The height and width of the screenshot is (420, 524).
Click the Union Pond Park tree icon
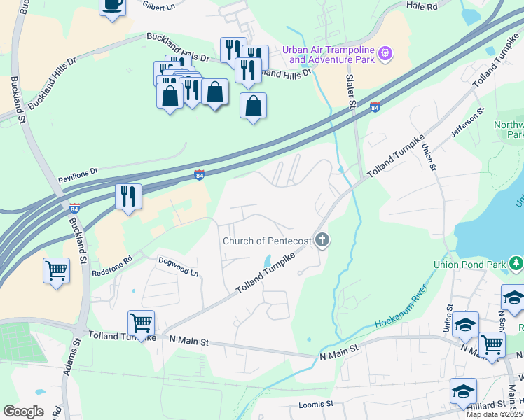516,264
